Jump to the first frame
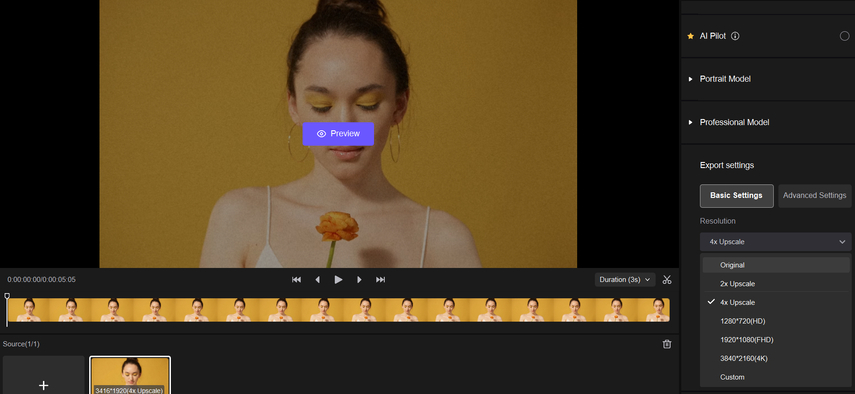855x394 pixels. (x=296, y=280)
